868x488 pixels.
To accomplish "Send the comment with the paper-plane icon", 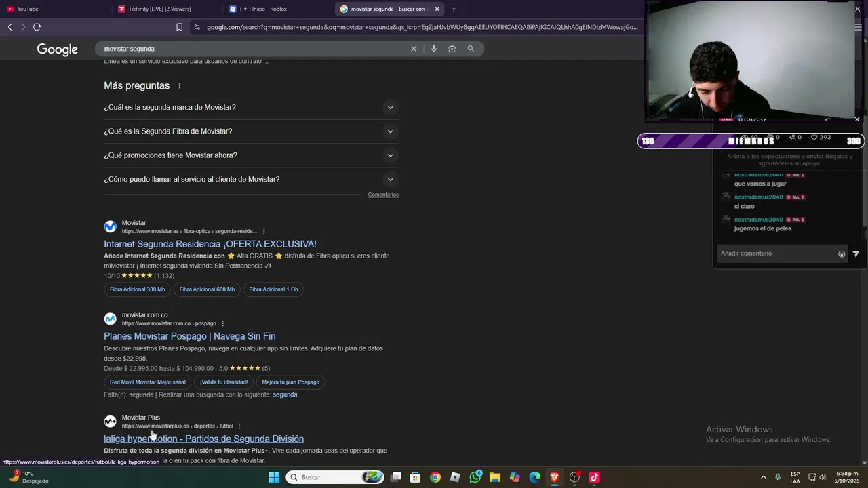I will pos(856,253).
